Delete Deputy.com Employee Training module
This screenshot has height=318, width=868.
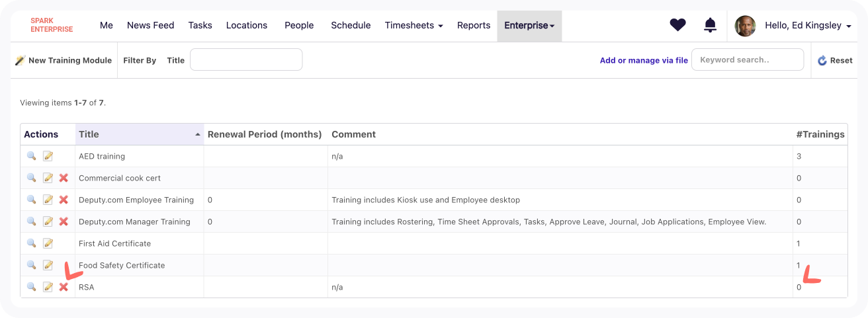[64, 200]
